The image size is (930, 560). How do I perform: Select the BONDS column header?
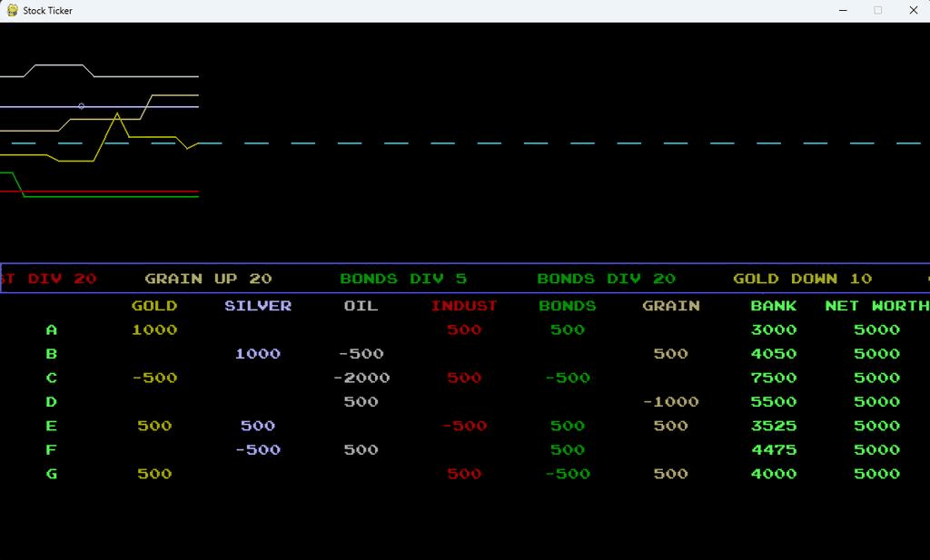coord(567,306)
